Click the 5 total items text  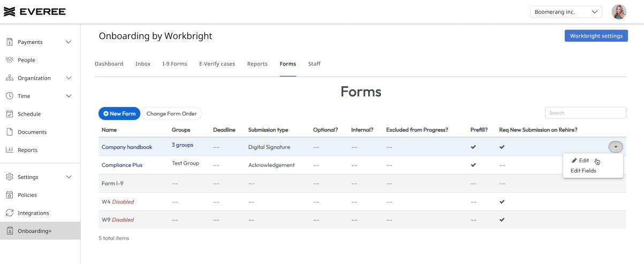click(113, 238)
